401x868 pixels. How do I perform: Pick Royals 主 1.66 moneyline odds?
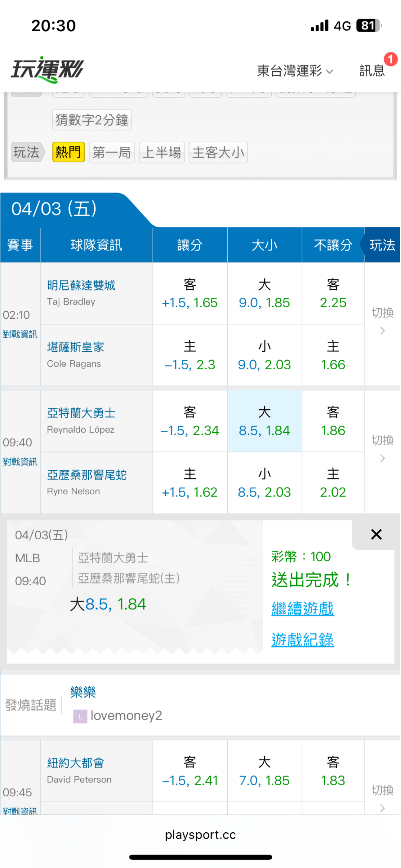pos(333,355)
